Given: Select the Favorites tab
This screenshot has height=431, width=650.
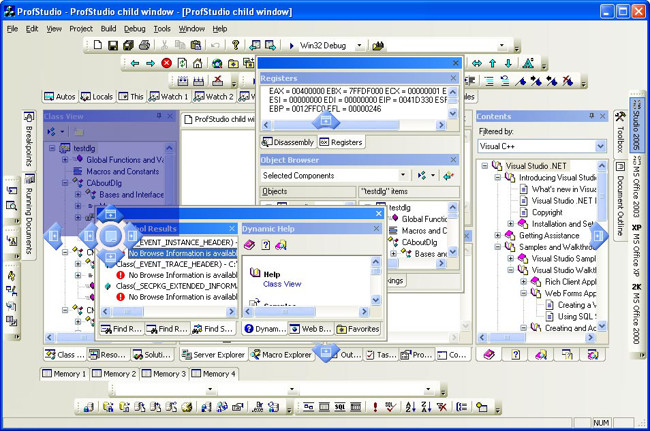Looking at the screenshot, I should [x=358, y=329].
